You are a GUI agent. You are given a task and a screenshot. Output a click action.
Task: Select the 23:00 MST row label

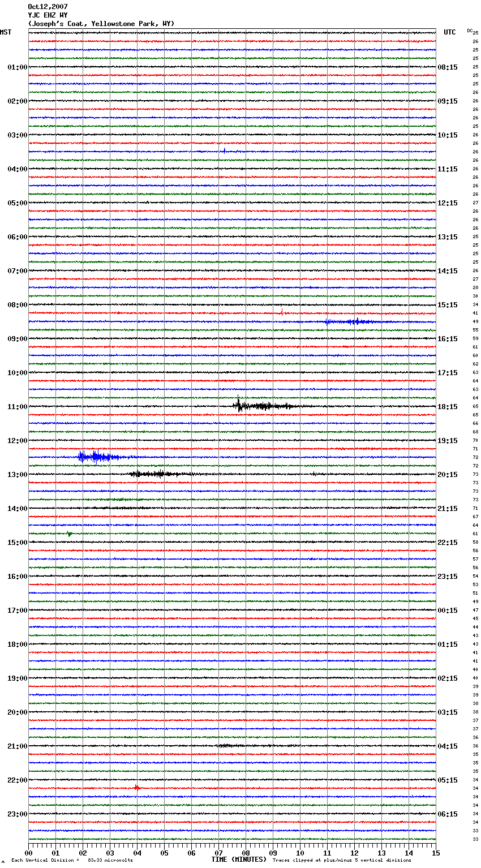18,814
